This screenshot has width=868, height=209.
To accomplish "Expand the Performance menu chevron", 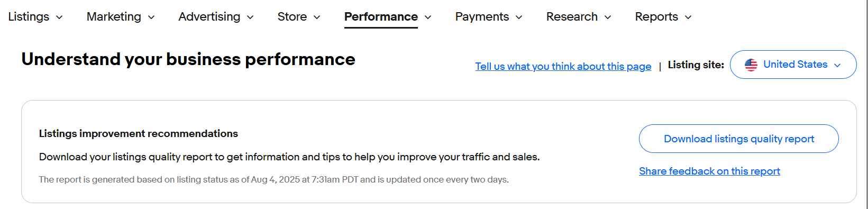I will click(x=428, y=17).
